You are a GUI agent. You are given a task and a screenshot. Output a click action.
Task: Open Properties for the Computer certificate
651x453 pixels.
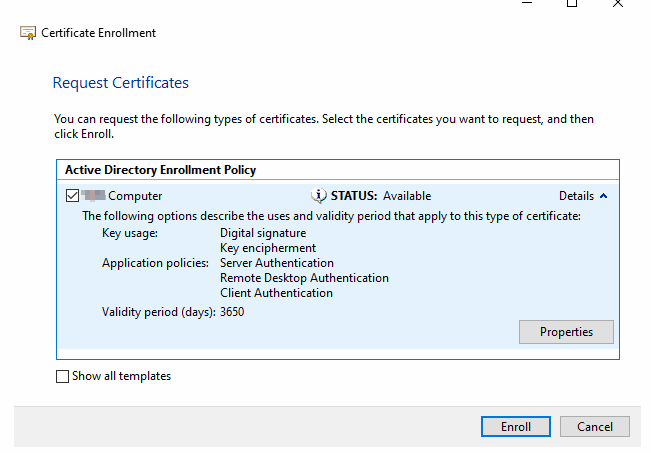point(566,332)
